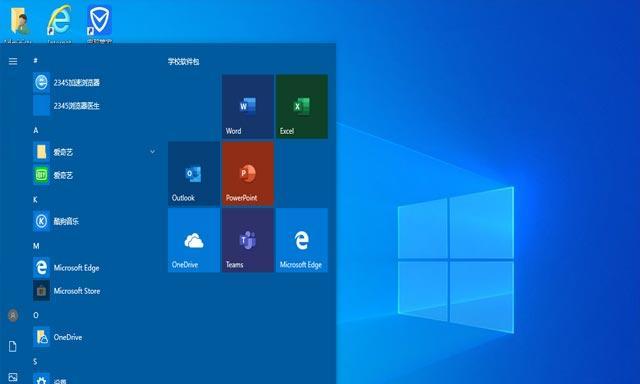Jump via the # letter header
This screenshot has height=384, width=640.
[36, 60]
